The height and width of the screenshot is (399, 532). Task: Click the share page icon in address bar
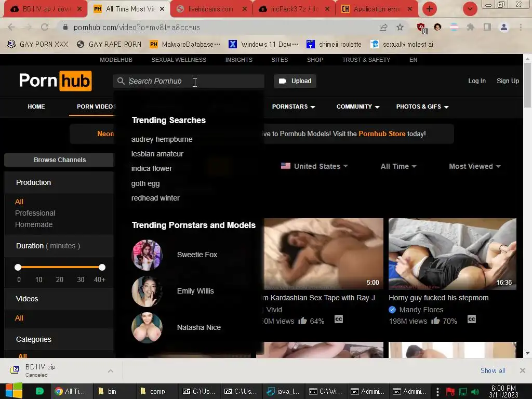(x=383, y=27)
